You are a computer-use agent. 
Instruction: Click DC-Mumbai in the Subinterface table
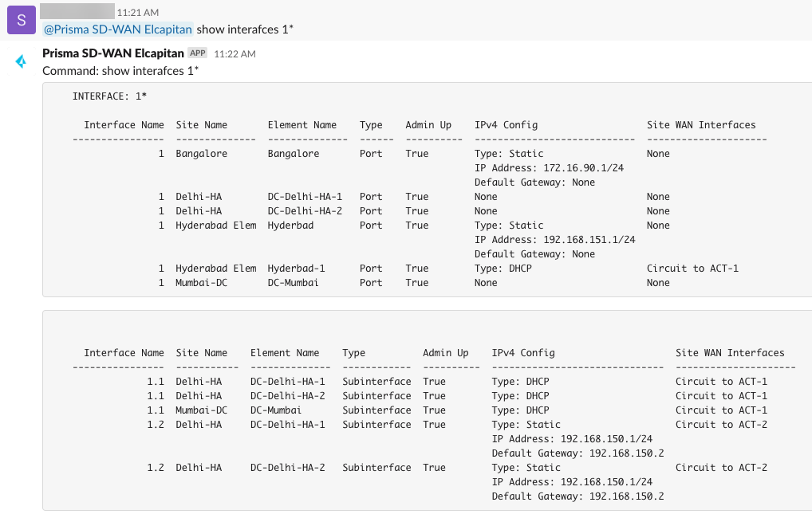click(x=275, y=410)
